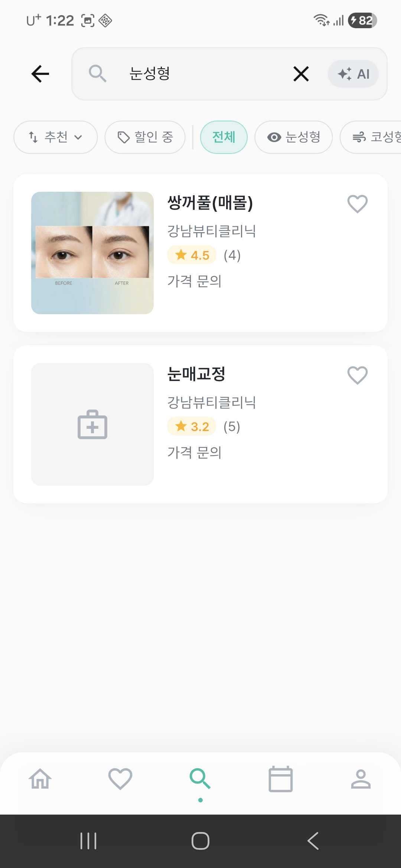Open the 추천 sort dropdown
Viewport: 401px width, 868px height.
pos(56,137)
